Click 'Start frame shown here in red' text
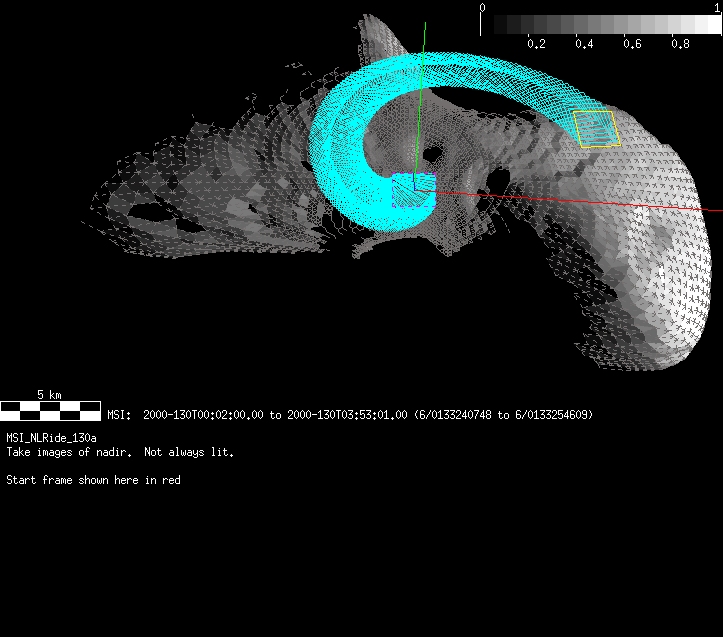Viewport: 723px width, 637px height. (94, 480)
